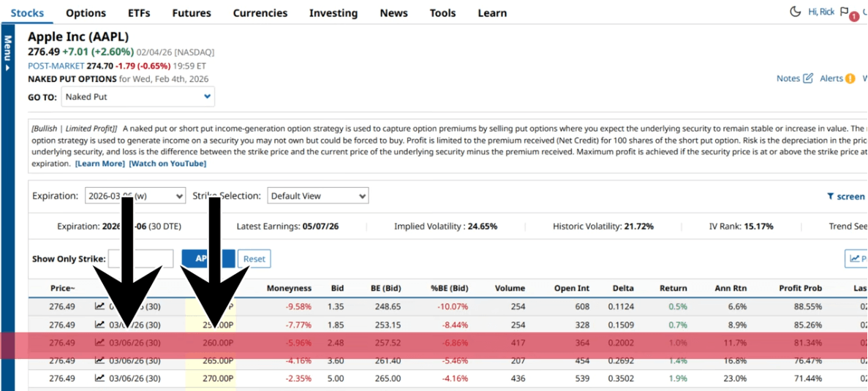Click the POST-MARKET label under the quote
This screenshot has height=391, width=868.
coord(56,66)
